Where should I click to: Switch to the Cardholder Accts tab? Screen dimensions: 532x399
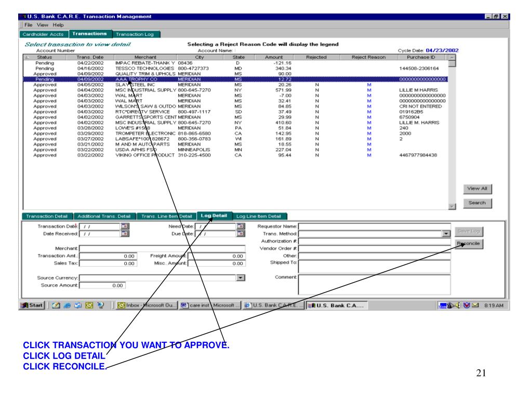43,34
